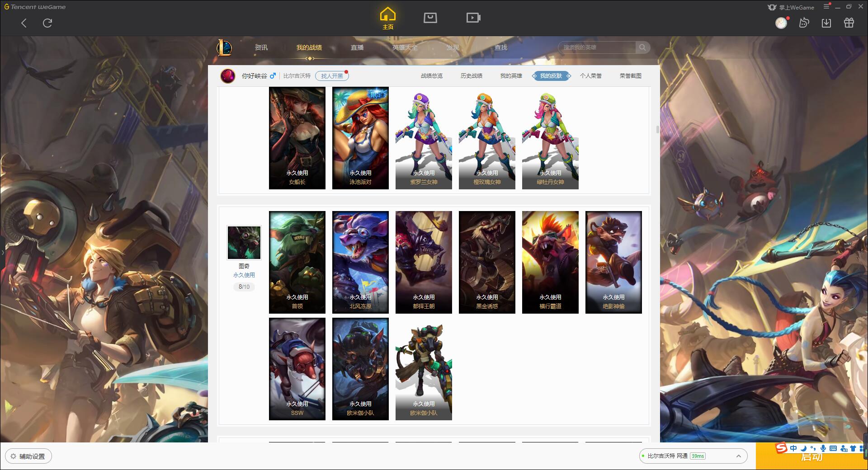Screen dimensions: 868x470
Task: Open the 北风冻原 skin card
Action: 360,262
